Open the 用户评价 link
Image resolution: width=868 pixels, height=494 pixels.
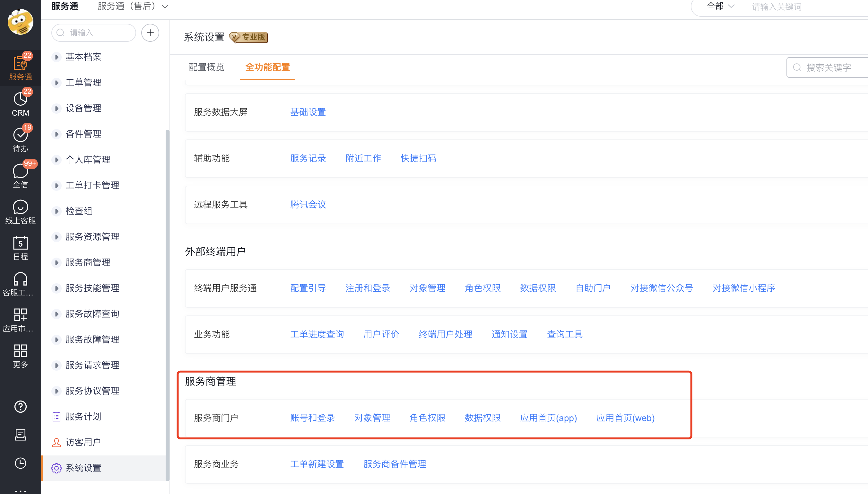click(x=381, y=334)
